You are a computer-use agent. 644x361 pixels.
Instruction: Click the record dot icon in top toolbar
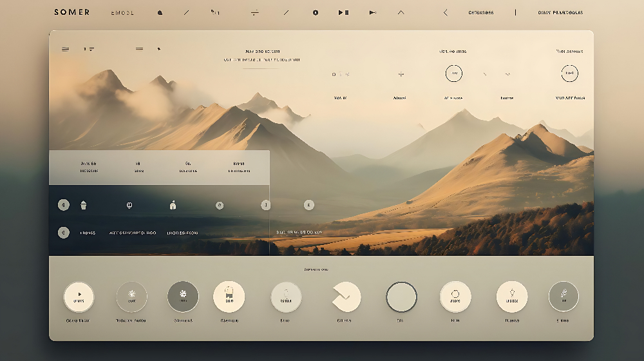(316, 12)
